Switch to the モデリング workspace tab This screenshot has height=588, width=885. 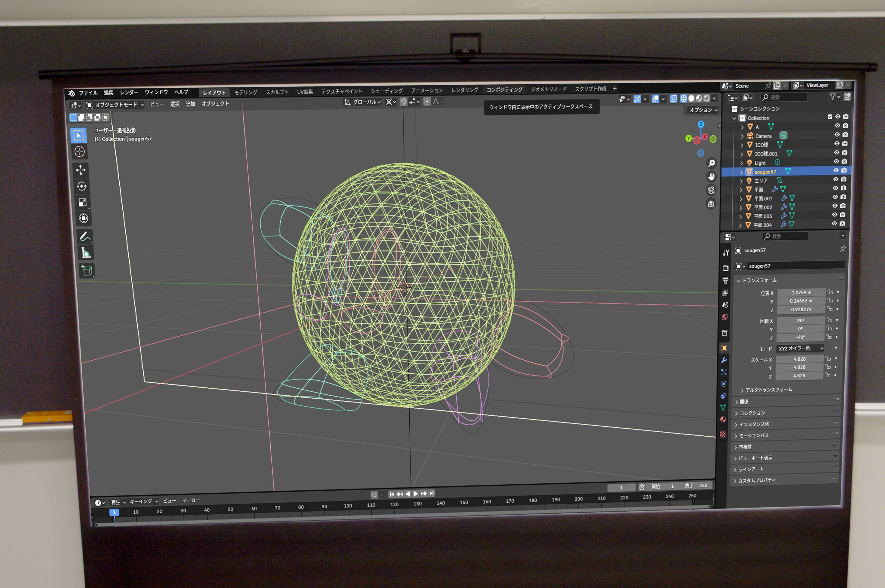(x=246, y=93)
